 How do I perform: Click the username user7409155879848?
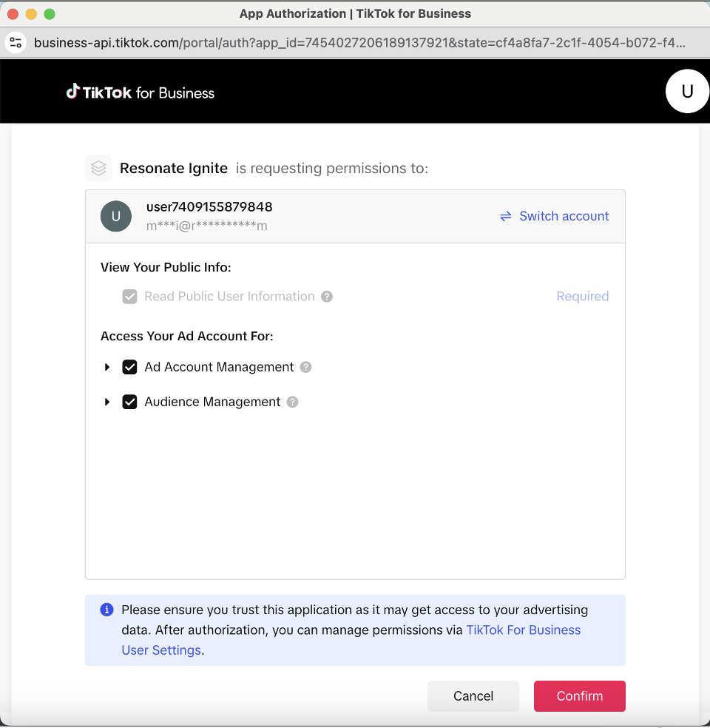pyautogui.click(x=209, y=206)
